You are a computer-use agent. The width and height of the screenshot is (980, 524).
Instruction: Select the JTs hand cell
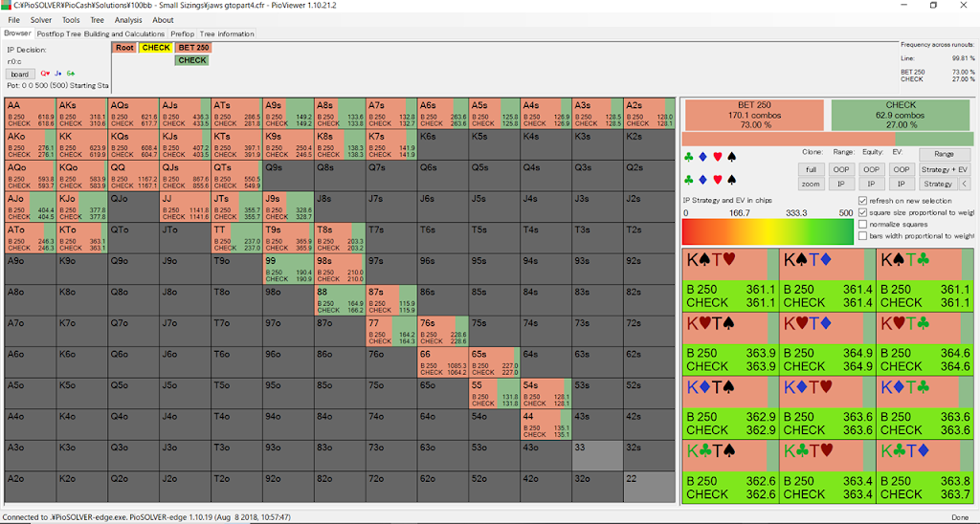tap(236, 207)
